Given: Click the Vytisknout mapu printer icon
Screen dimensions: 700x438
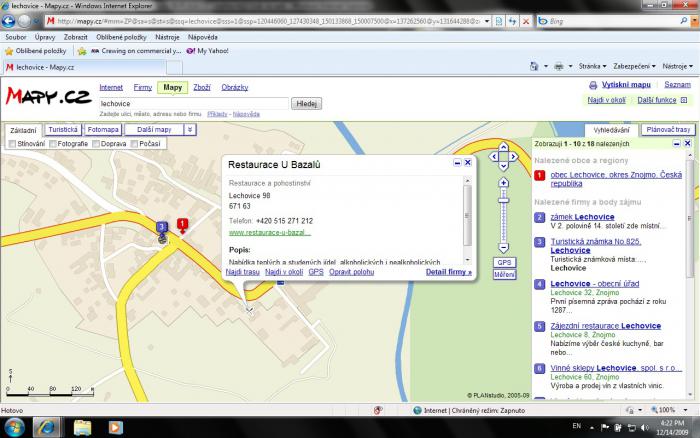Looking at the screenshot, I should coord(593,85).
